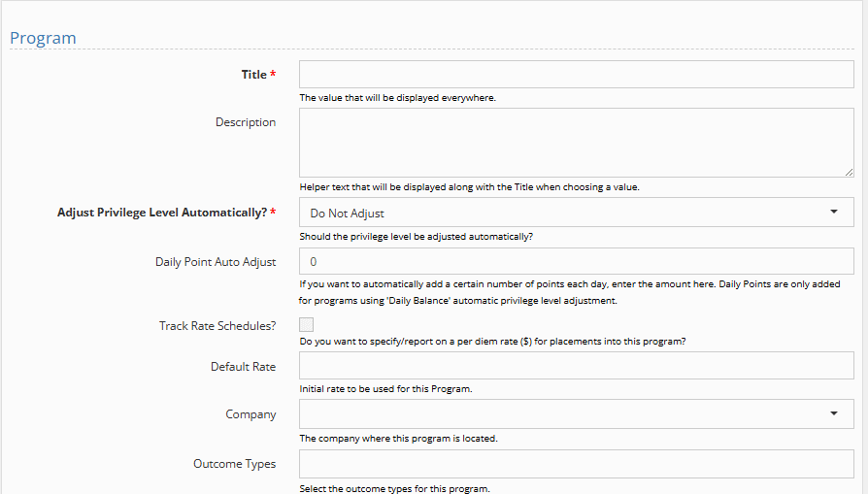Click the arrow icon on Adjust Privilege dropdown
868x494 pixels.
(834, 213)
